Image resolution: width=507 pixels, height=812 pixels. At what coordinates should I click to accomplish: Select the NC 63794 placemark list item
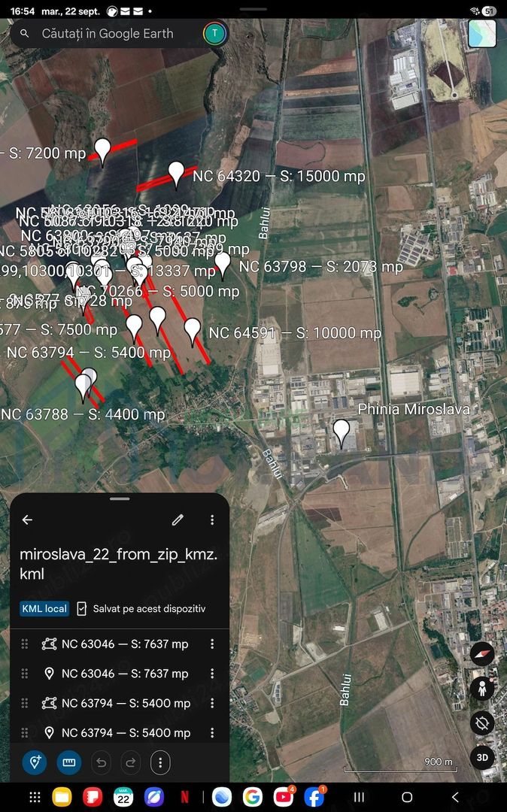coord(120,732)
